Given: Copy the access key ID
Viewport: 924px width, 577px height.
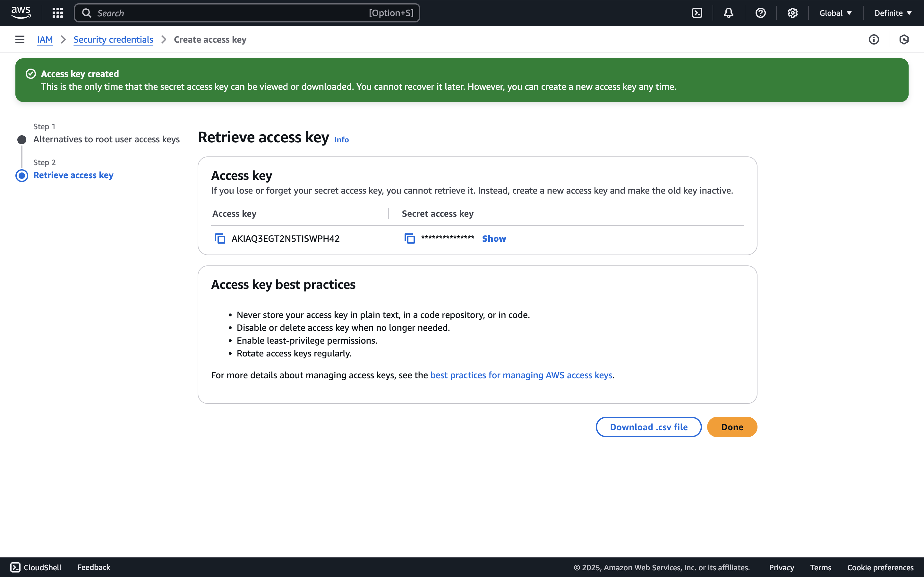Looking at the screenshot, I should coord(220,238).
